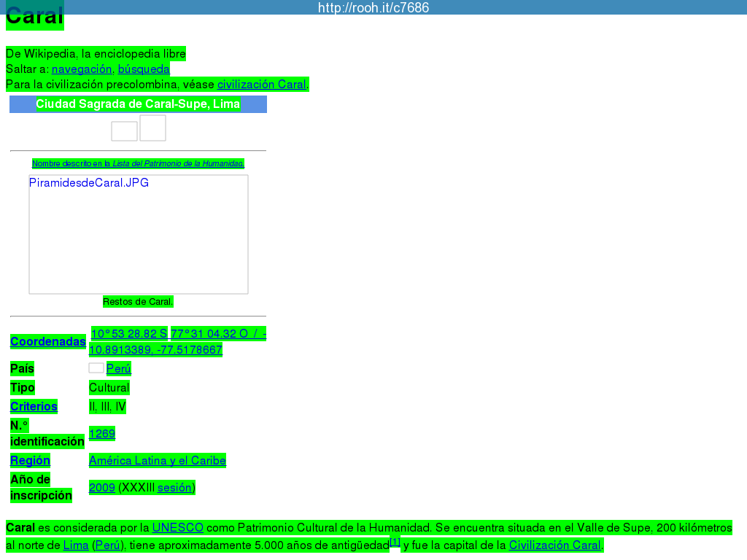The image size is (747, 560).
Task: Open the 2009 inscription year link
Action: click(x=102, y=488)
